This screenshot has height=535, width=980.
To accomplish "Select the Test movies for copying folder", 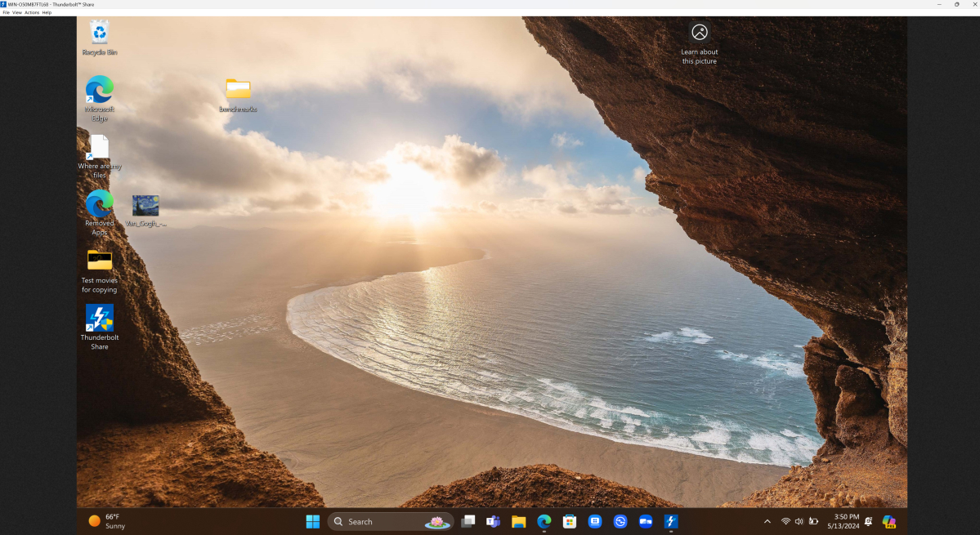I will pyautogui.click(x=100, y=261).
